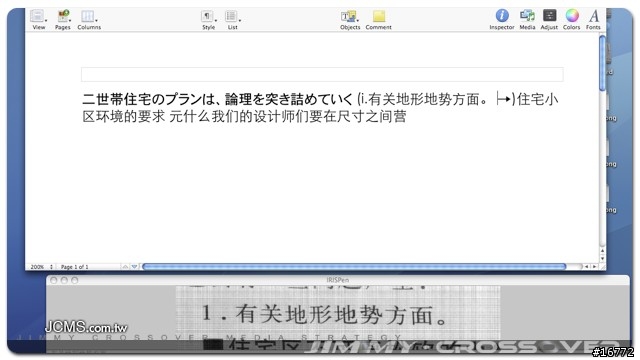Click the scroll-right arrow at bottom right

pyautogui.click(x=594, y=267)
